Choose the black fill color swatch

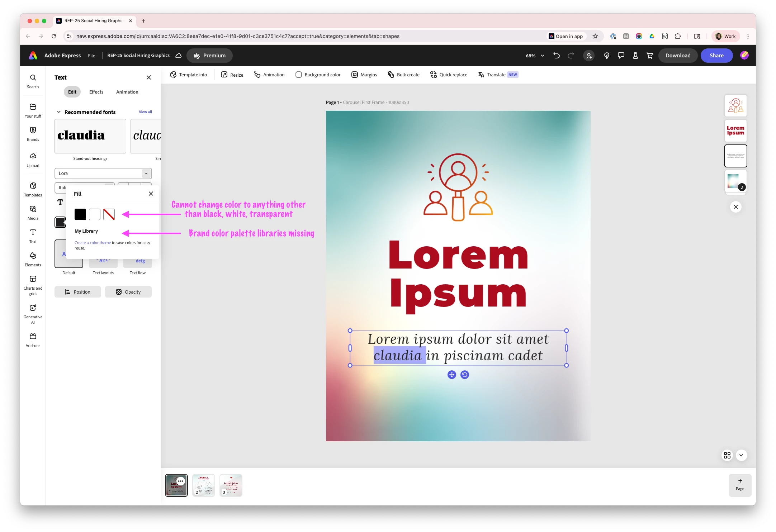coord(80,214)
